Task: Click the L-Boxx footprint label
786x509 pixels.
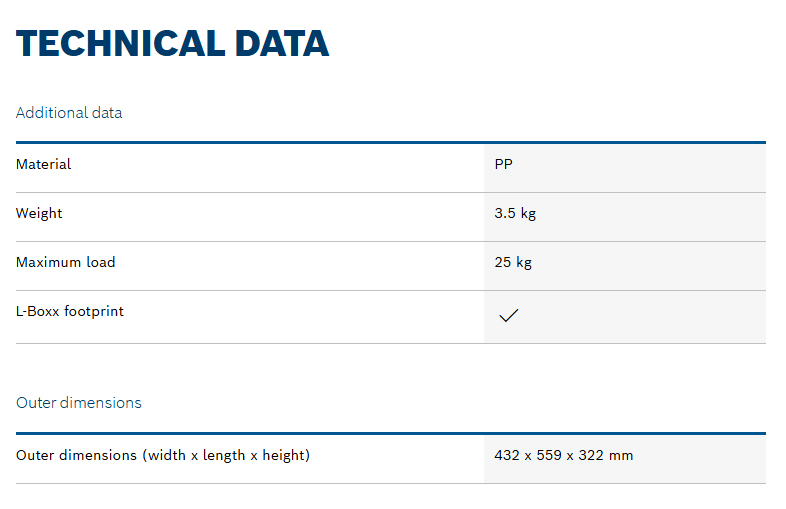Action: tap(70, 311)
